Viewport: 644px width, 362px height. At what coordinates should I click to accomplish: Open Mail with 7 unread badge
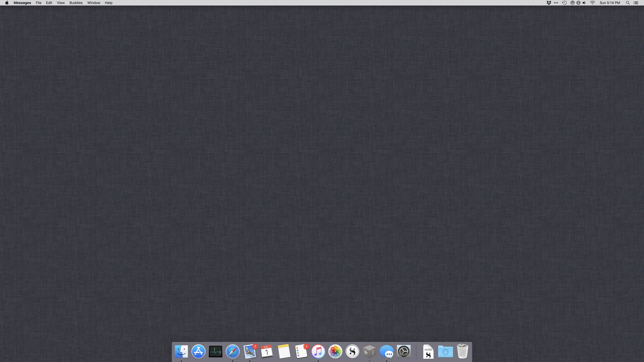click(250, 351)
